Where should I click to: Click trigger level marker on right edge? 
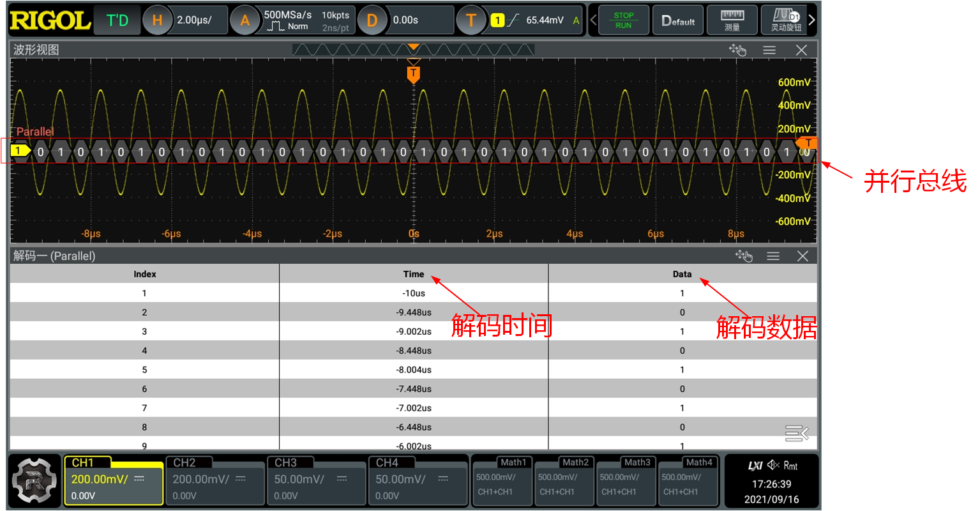tap(806, 142)
